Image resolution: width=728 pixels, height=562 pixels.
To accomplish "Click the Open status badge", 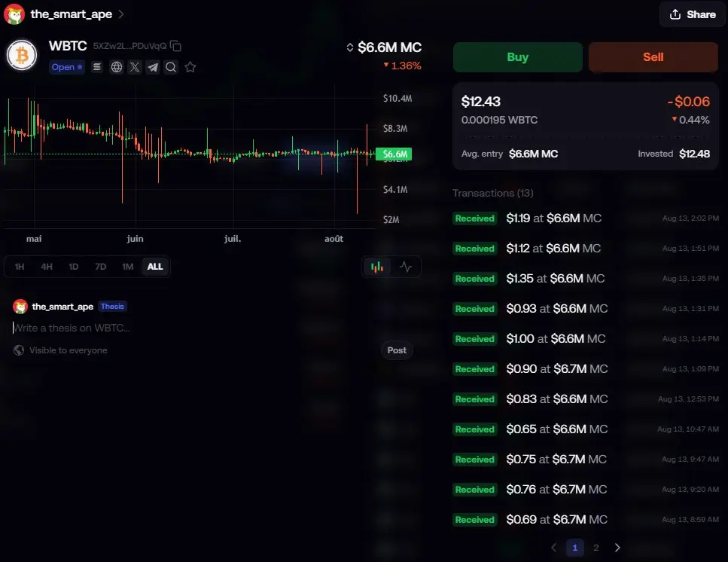I will click(x=67, y=67).
